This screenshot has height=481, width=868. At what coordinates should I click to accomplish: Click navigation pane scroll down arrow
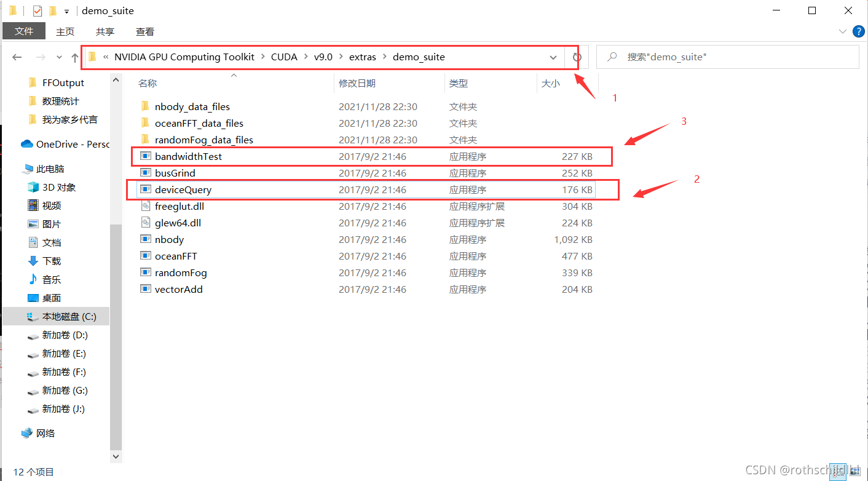116,456
